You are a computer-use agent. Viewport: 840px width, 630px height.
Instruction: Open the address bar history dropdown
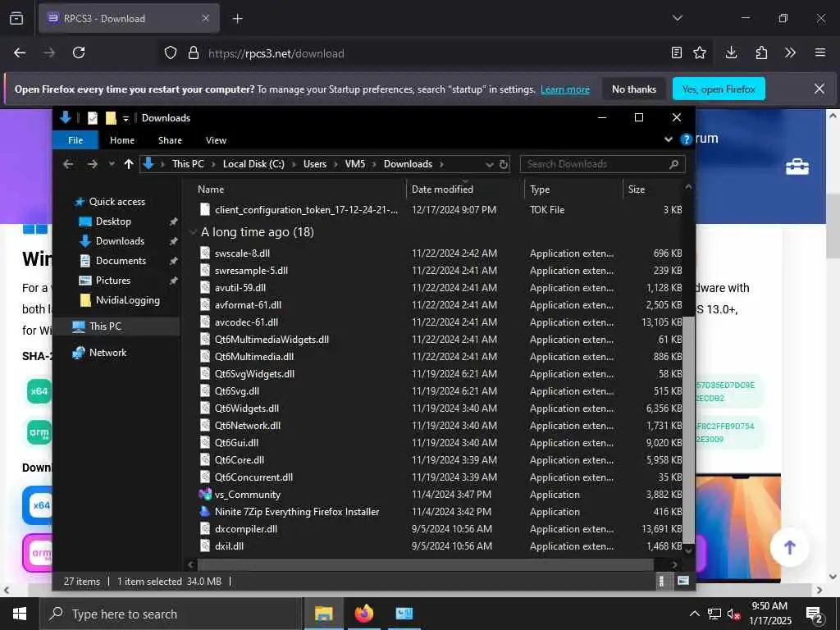489,164
